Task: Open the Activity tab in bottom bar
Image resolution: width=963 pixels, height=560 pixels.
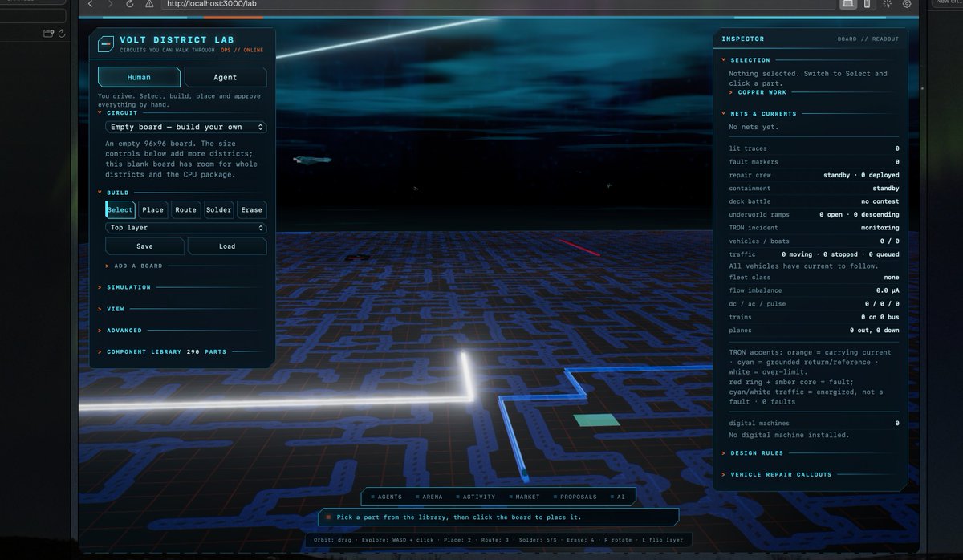Action: point(476,497)
